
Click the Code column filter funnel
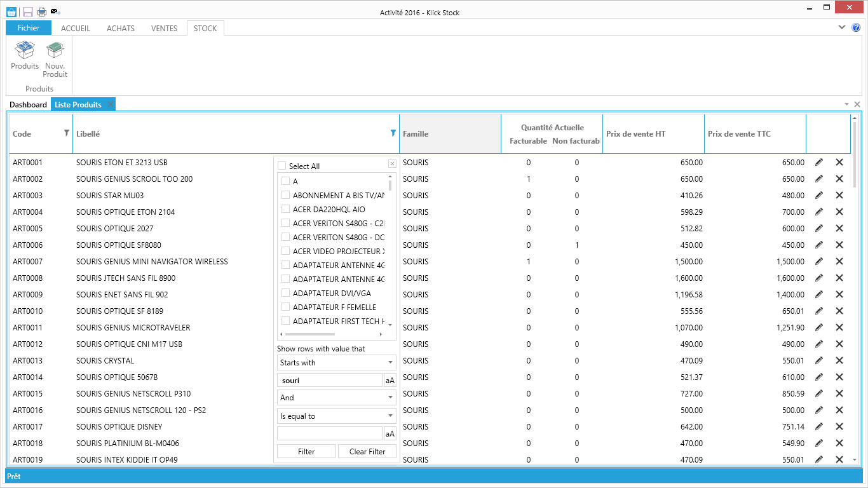point(67,133)
